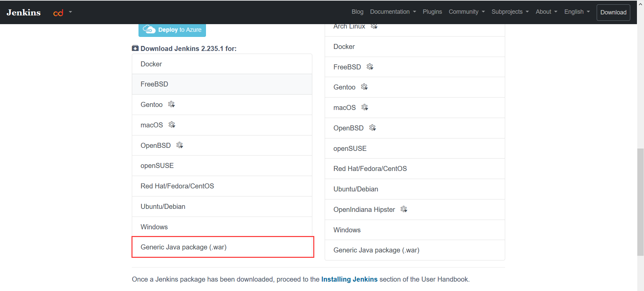Image resolution: width=644 pixels, height=291 pixels.
Task: Select OpenIndiana Hipster in right list
Action: tap(415, 210)
